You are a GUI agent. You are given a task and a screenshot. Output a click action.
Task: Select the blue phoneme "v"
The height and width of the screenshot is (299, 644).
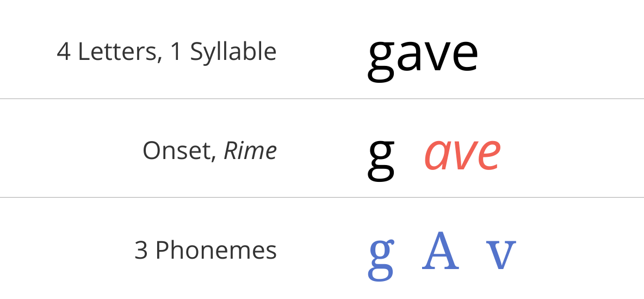500,255
